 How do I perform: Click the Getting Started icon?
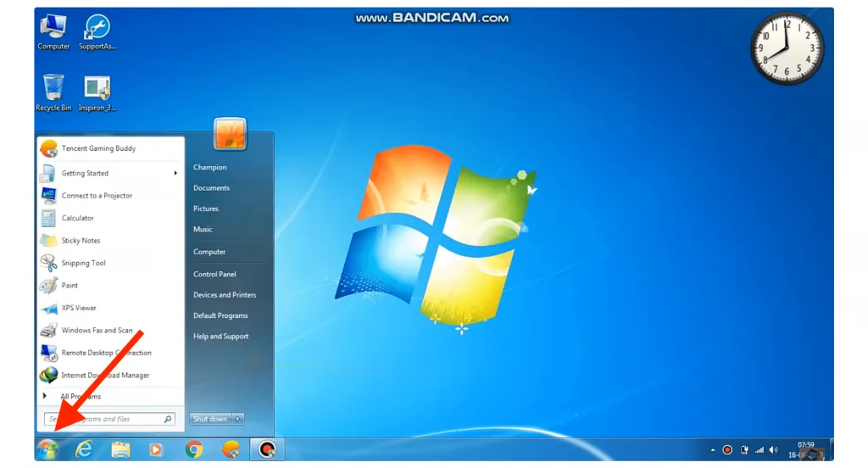tap(48, 173)
